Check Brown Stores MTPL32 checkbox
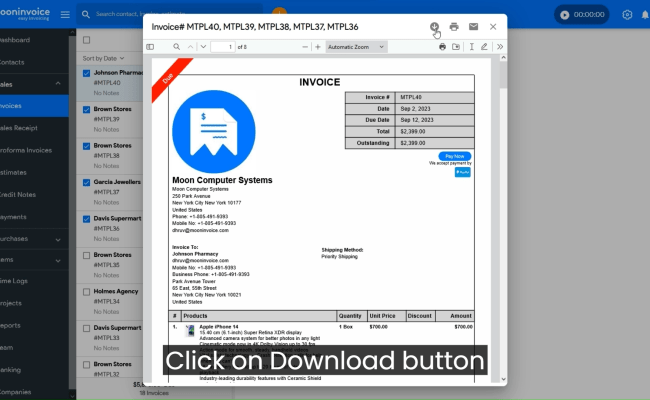The image size is (650, 400). (x=86, y=365)
